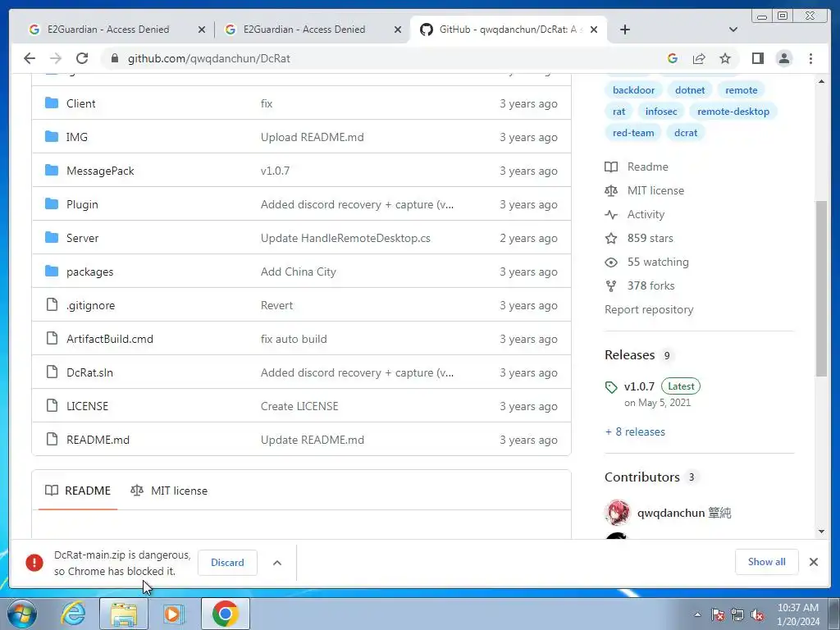
Task: Open the README.md file
Action: pyautogui.click(x=98, y=440)
